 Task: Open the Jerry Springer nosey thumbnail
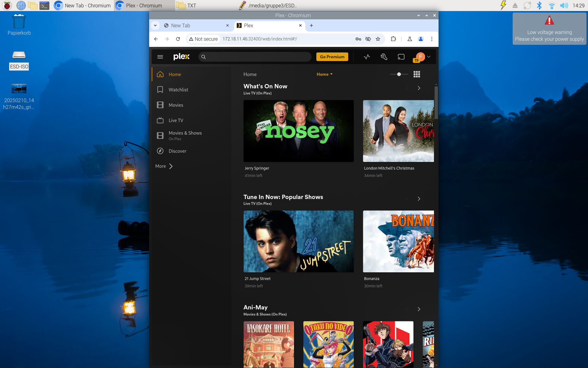coord(299,131)
